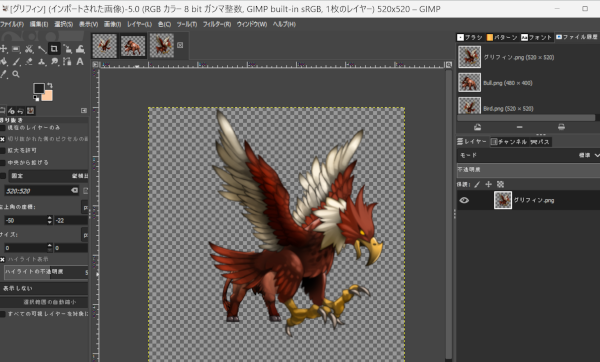Select the Crop tool
This screenshot has width=600, height=362.
pos(54,49)
